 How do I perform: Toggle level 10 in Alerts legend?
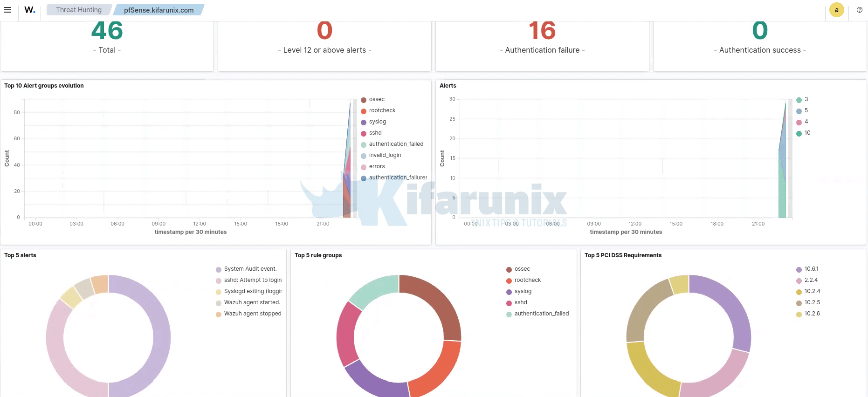pos(807,133)
